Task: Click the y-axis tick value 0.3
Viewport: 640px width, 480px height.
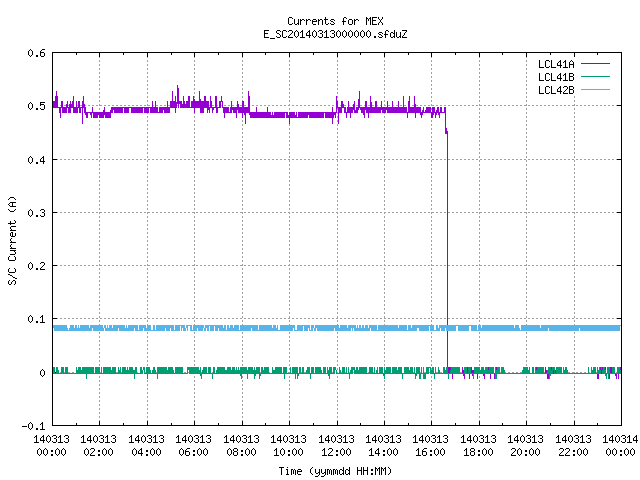Action: 37,213
